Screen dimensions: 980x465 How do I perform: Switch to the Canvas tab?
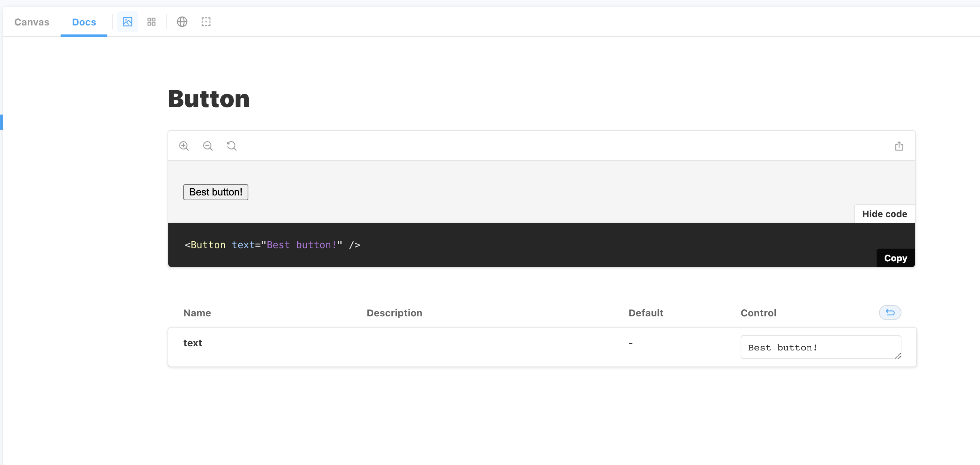(31, 22)
